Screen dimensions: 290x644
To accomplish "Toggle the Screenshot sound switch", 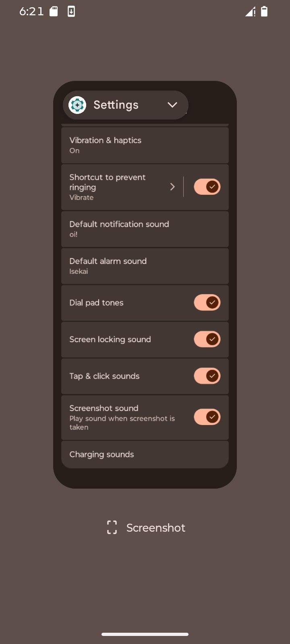I will coord(207,417).
